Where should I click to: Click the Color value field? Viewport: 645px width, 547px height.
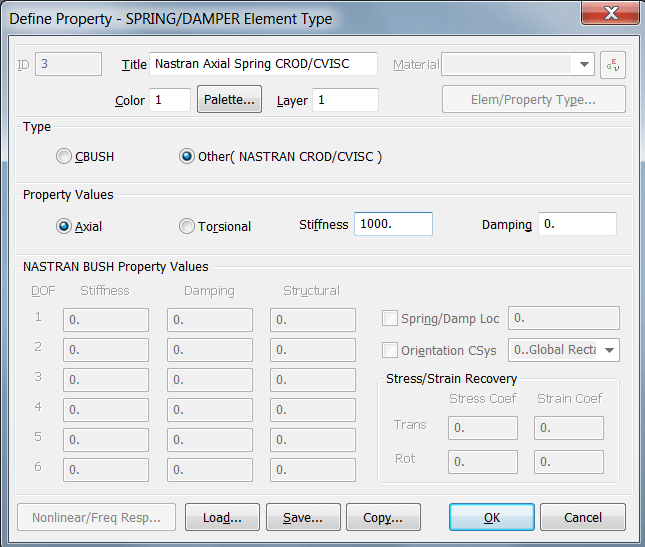click(x=170, y=100)
